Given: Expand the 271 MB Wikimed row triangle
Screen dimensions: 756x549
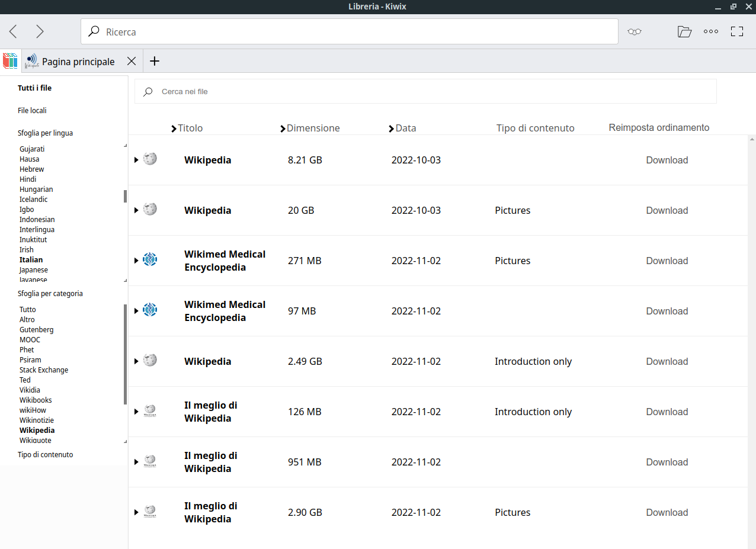Looking at the screenshot, I should [x=136, y=261].
